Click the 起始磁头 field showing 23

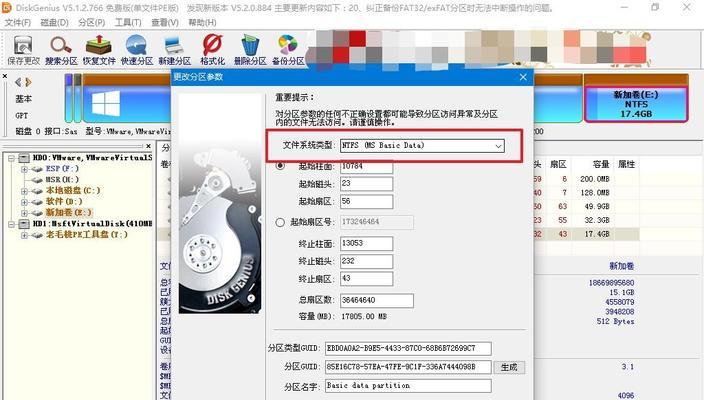pos(366,184)
